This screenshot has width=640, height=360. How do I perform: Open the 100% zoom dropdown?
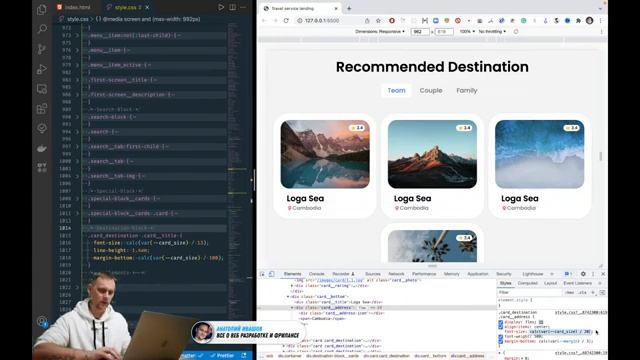click(467, 31)
